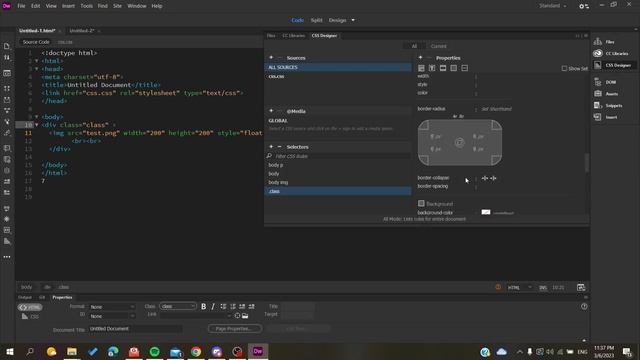Select border-collapse separate option icon
The height and width of the screenshot is (360, 640).
click(x=493, y=178)
